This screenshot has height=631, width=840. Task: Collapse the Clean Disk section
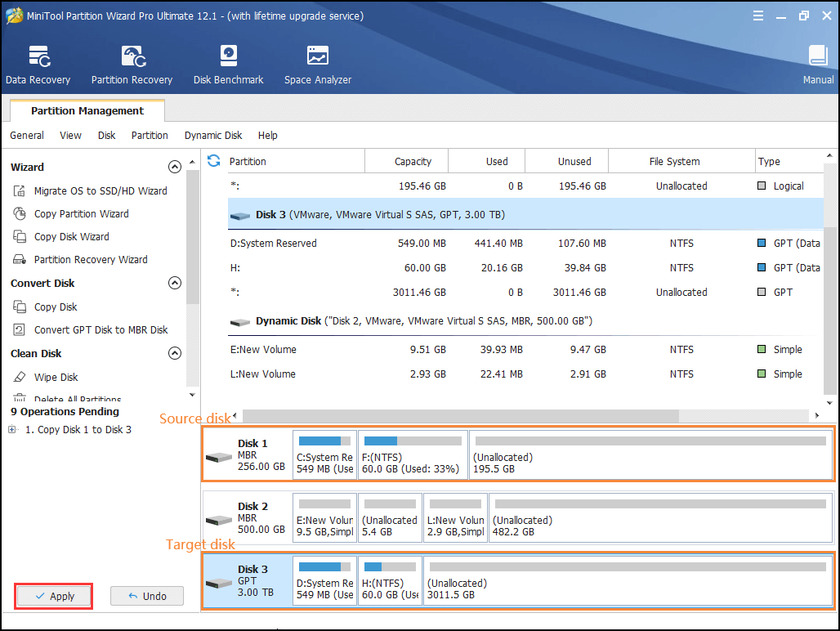(x=175, y=353)
